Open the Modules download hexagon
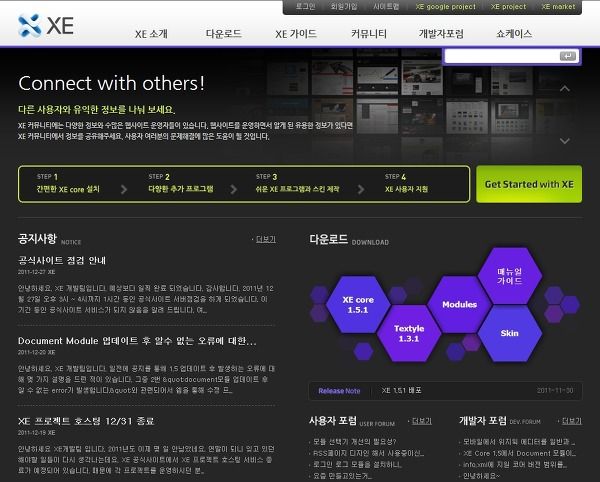This screenshot has width=600, height=482. [x=459, y=305]
